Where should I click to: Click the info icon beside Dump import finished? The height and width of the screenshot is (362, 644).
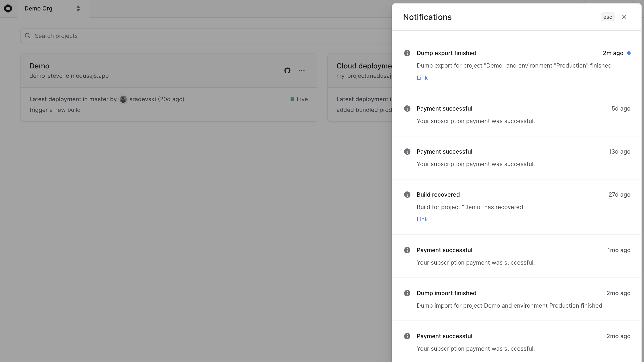tap(407, 293)
